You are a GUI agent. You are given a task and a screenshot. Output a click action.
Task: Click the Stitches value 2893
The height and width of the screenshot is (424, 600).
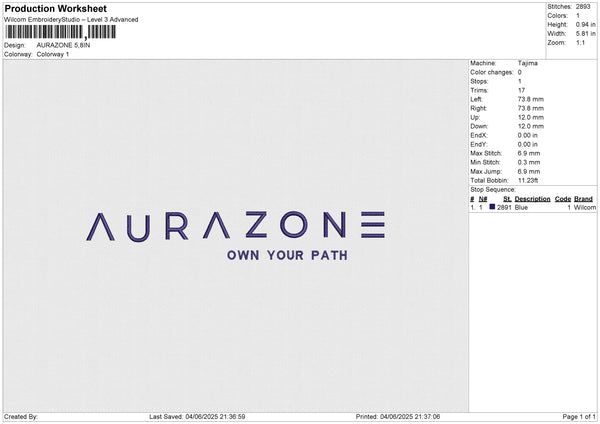pos(583,7)
